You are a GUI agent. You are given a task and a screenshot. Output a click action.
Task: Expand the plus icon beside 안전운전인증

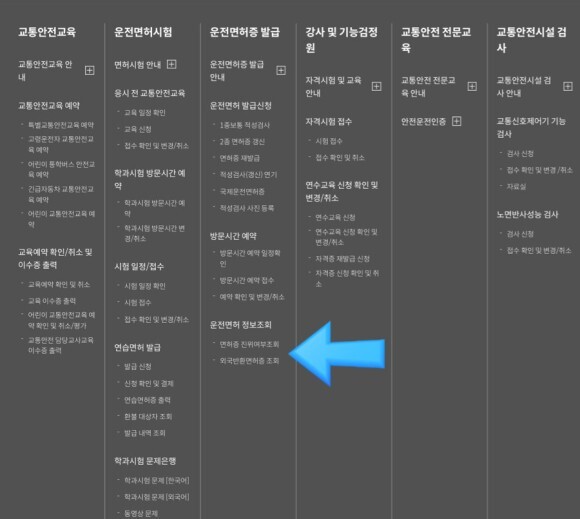click(x=457, y=121)
